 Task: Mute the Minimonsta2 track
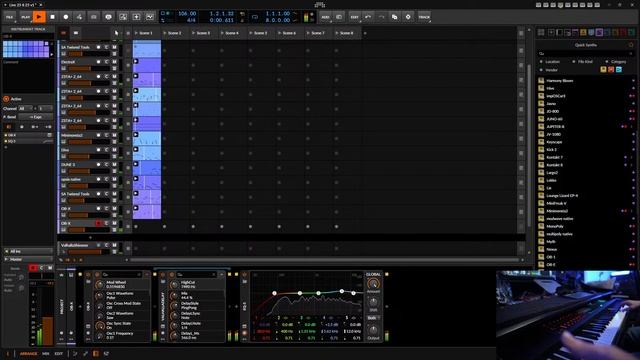point(114,135)
